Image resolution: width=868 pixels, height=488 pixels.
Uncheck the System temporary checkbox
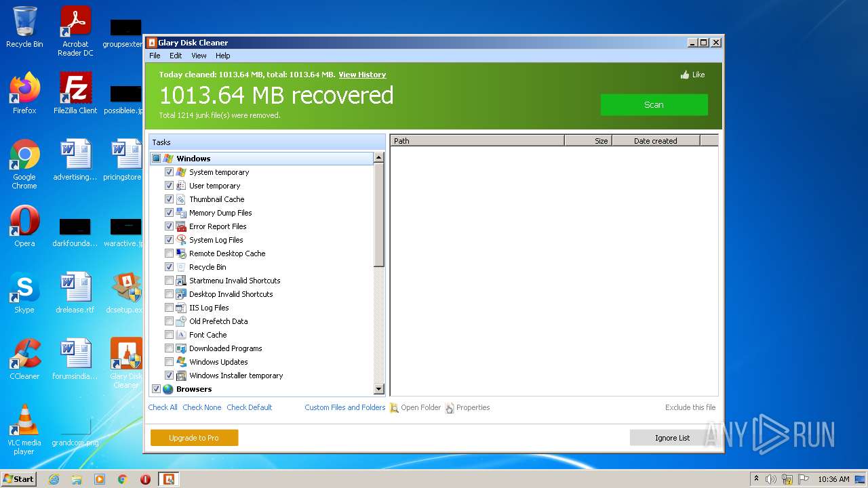pos(169,172)
